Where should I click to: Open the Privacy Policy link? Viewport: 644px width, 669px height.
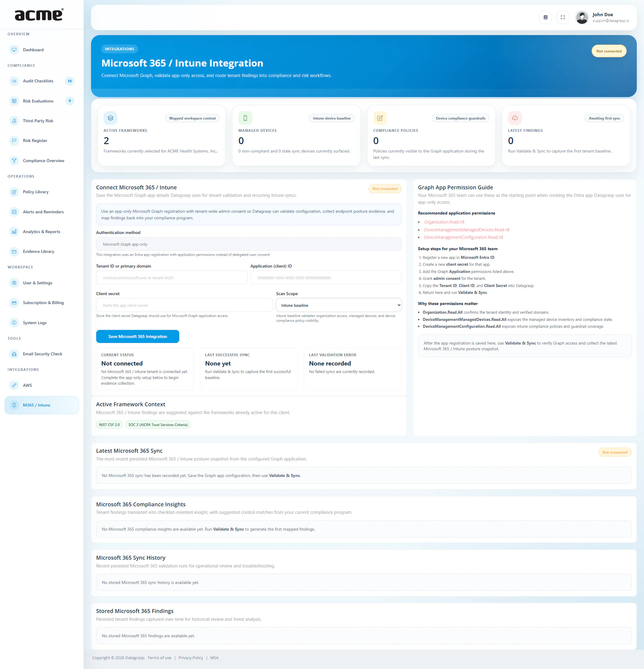pos(191,658)
